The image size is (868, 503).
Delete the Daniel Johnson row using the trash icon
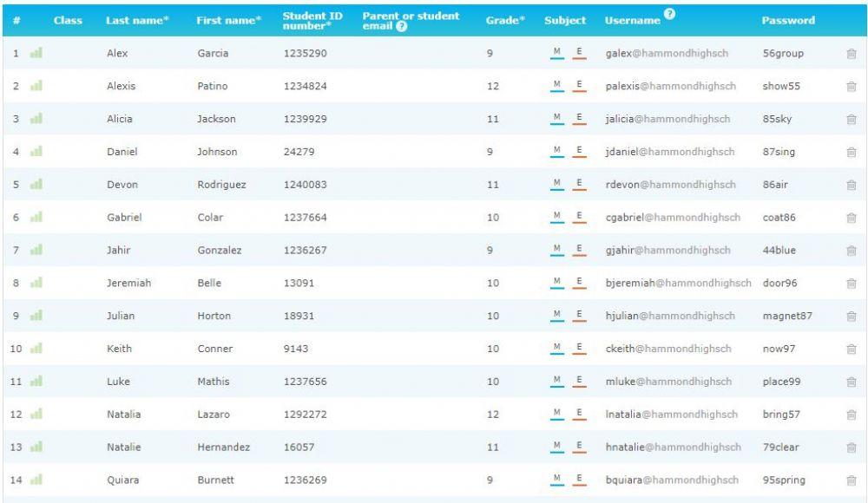point(851,153)
